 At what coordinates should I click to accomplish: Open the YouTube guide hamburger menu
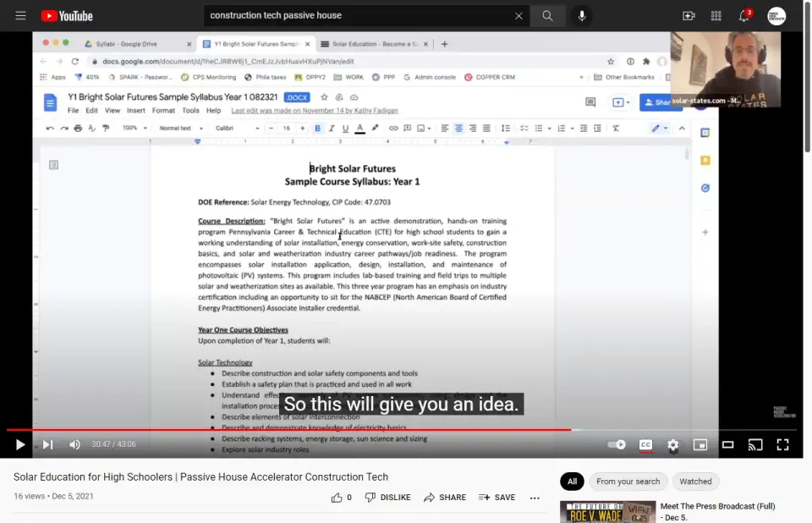point(20,16)
